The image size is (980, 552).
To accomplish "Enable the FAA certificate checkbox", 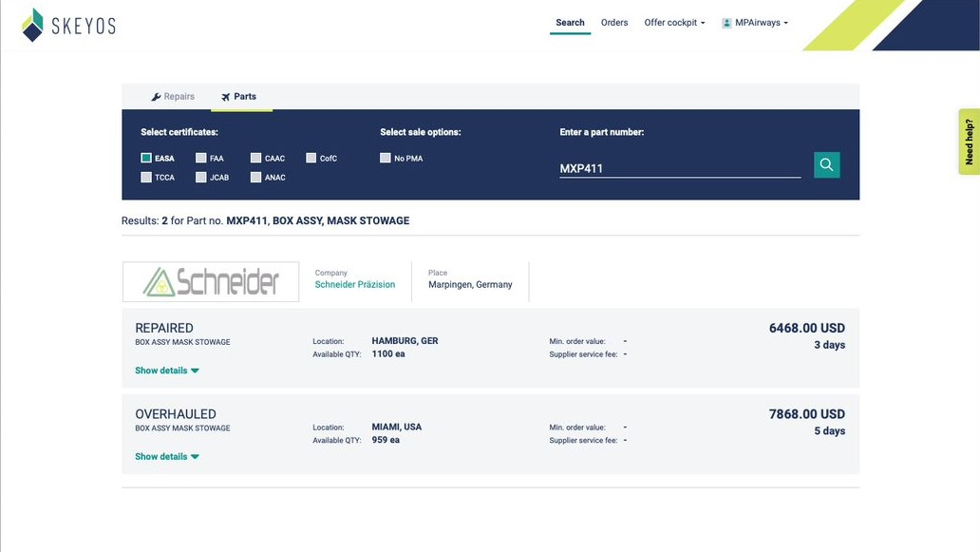I will click(x=200, y=158).
